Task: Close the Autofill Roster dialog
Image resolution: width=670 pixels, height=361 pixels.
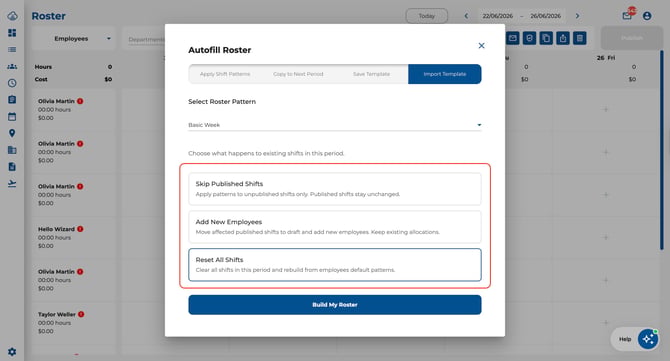Action: point(481,45)
